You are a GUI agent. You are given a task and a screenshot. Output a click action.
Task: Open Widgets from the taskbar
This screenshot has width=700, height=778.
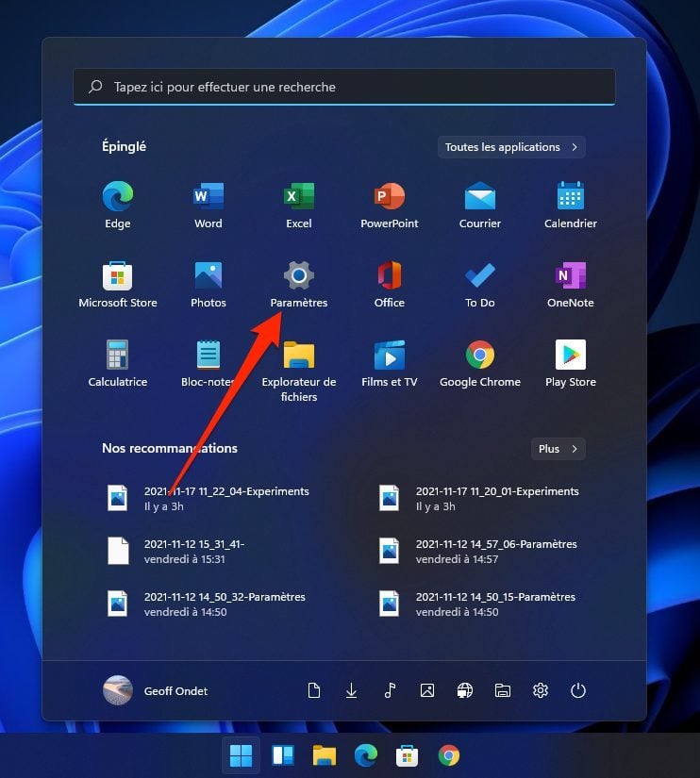coord(283,755)
